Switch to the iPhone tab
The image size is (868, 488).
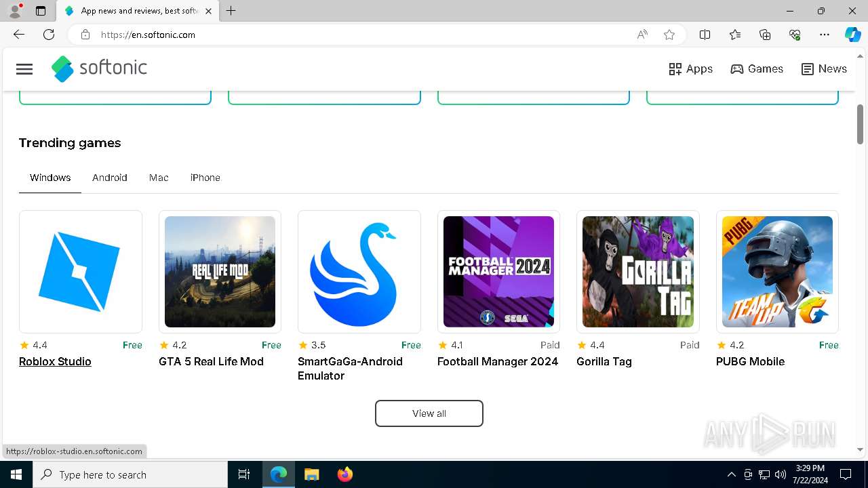point(205,178)
